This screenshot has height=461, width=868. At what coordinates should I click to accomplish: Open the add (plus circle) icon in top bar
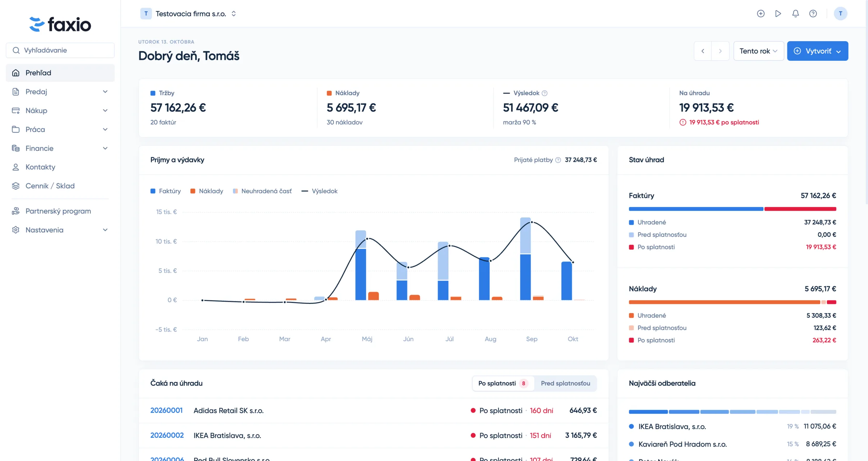[x=761, y=14]
